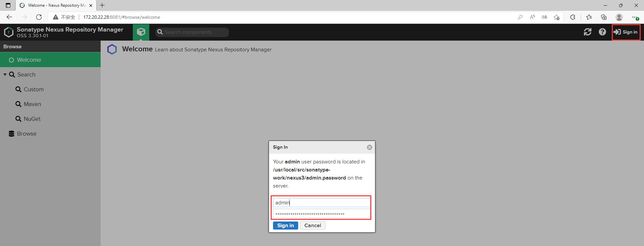Reload the page with browser refresh

click(39, 17)
